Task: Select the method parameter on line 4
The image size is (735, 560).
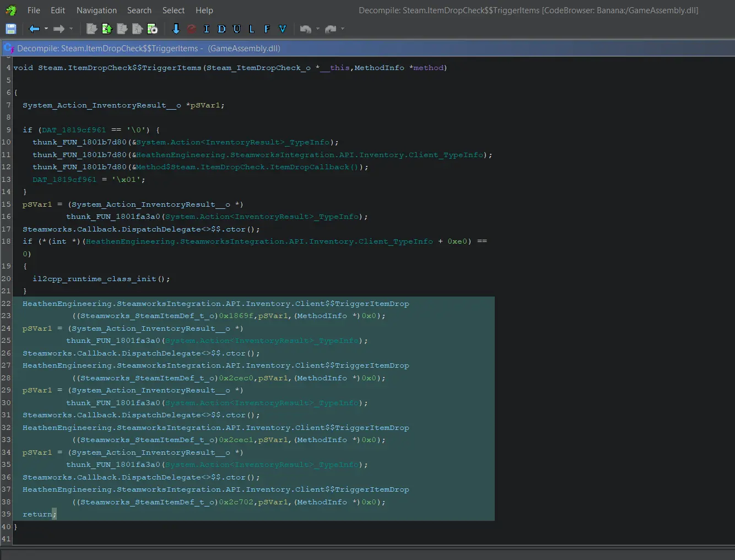Action: click(x=428, y=68)
